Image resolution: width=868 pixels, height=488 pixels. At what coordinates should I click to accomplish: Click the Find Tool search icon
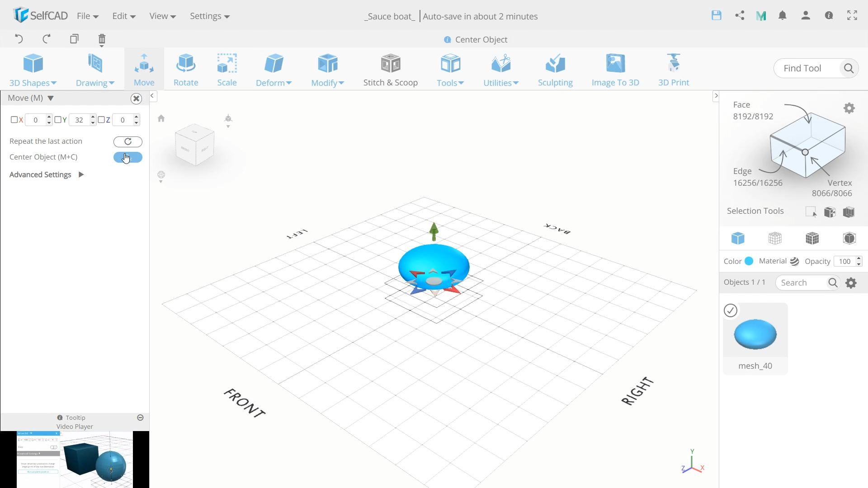[849, 68]
